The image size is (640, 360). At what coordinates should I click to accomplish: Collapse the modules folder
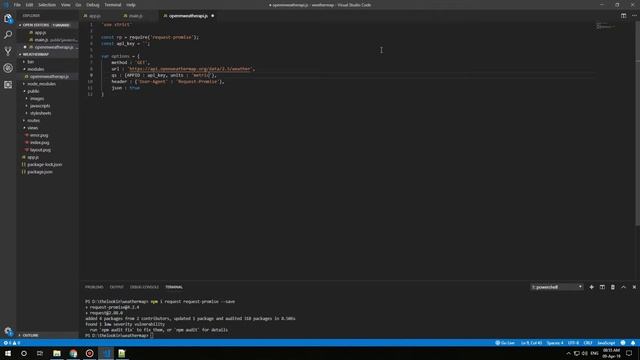coord(47,69)
